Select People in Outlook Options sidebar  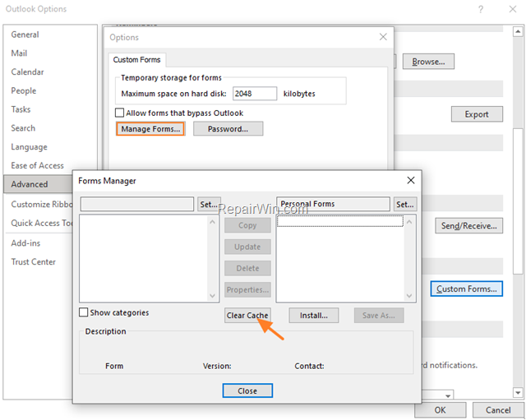tap(24, 91)
